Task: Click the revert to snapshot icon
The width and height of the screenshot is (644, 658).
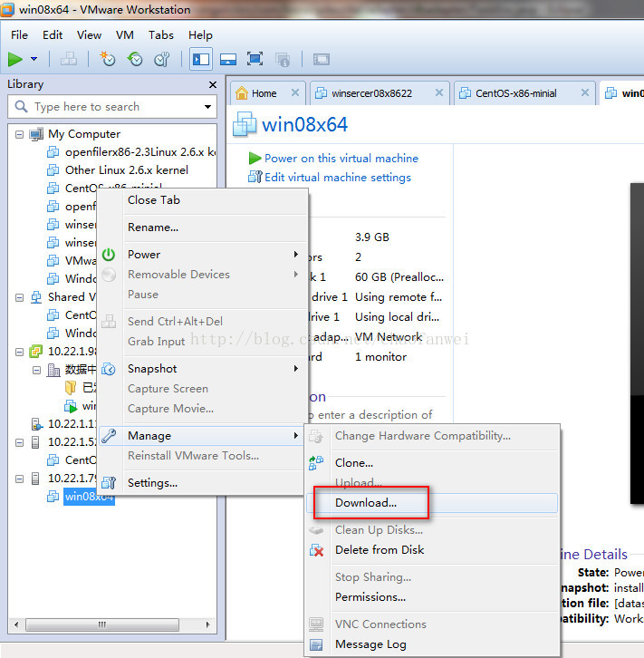Action: pyautogui.click(x=135, y=59)
